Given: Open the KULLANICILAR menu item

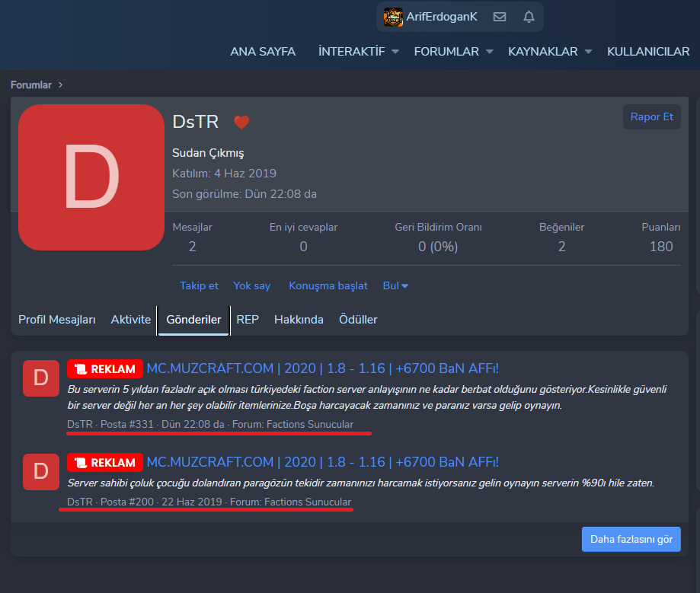Looking at the screenshot, I should coord(648,52).
